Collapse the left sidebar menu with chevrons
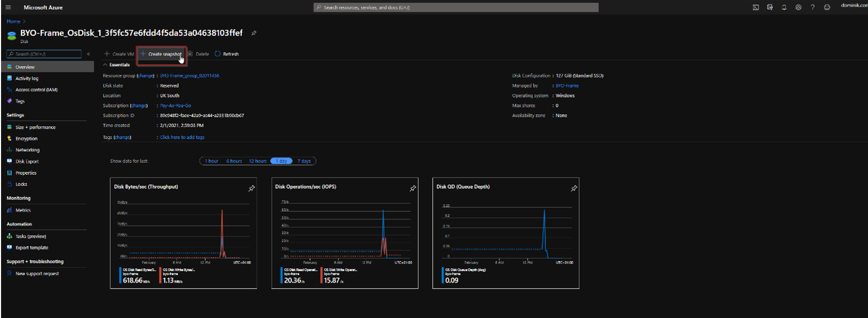This screenshot has width=868, height=318. point(88,54)
